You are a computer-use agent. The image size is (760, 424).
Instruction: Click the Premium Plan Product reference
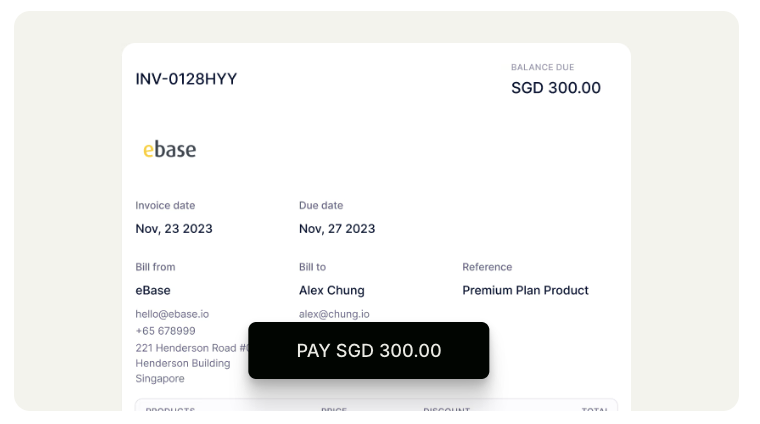click(x=525, y=291)
